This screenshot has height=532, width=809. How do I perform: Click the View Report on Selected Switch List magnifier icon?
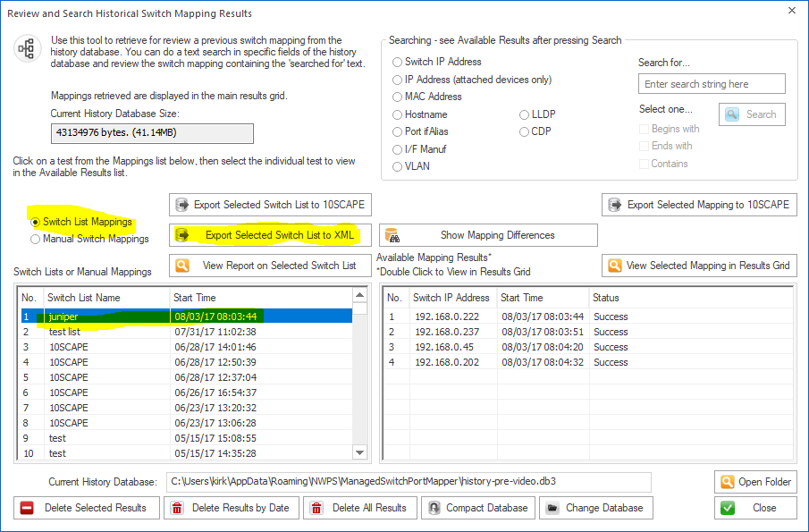pyautogui.click(x=181, y=265)
